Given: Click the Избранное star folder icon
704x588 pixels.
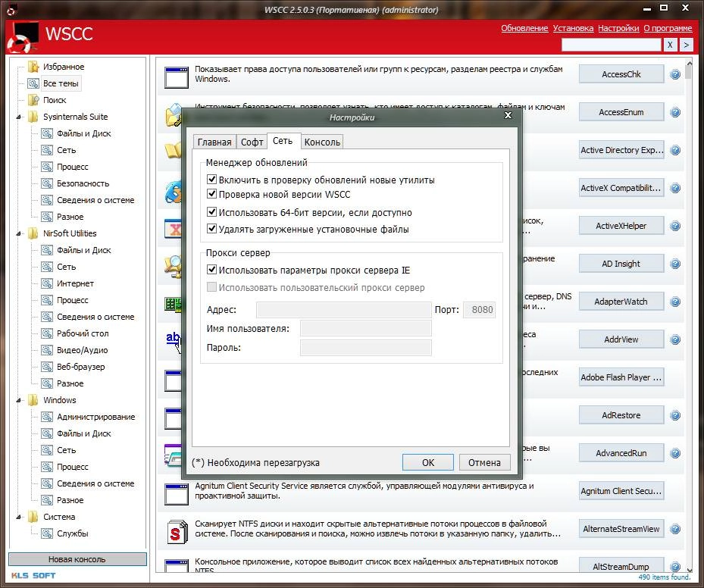Looking at the screenshot, I should (x=33, y=67).
